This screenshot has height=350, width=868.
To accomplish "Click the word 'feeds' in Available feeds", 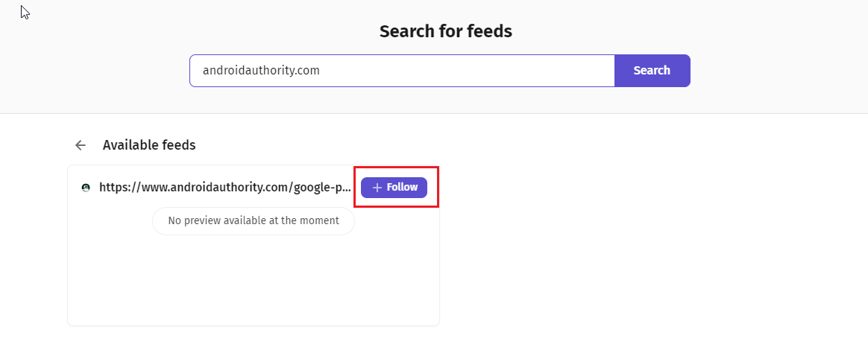I will click(x=179, y=145).
